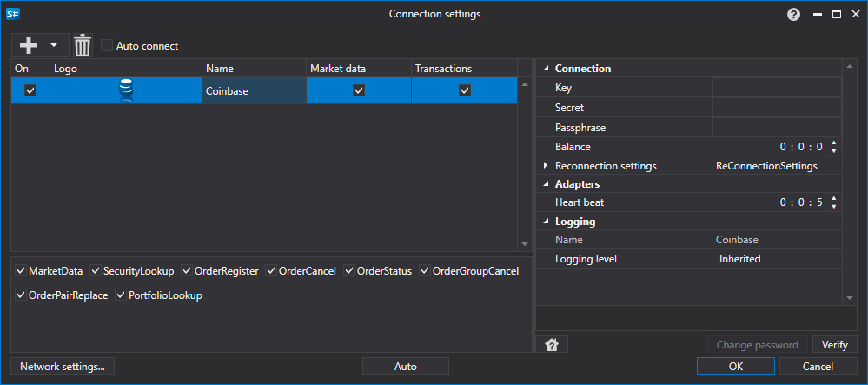
Task: Uncheck the OrderStatus message type
Action: (349, 271)
